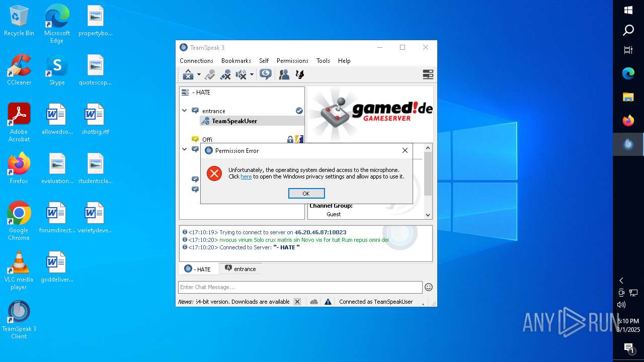Open the Tools menu
This screenshot has width=644, height=362.
click(323, 60)
